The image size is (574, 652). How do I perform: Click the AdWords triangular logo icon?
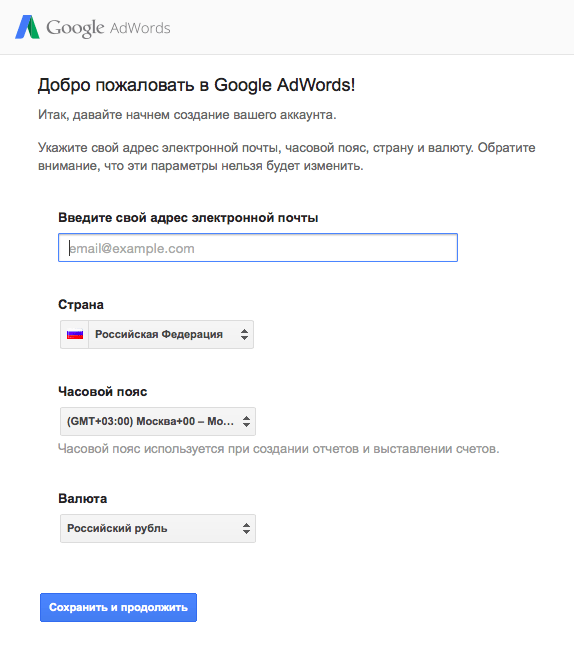tap(27, 27)
